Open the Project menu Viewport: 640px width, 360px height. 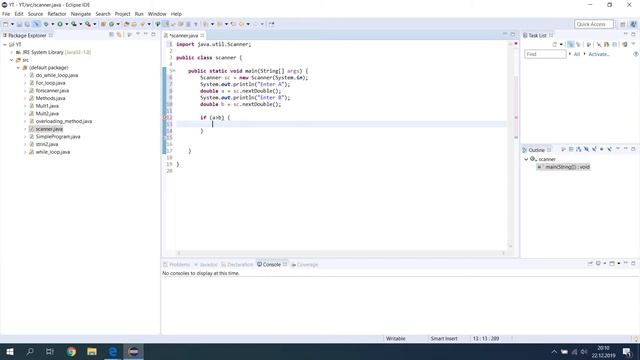pyautogui.click(x=122, y=14)
